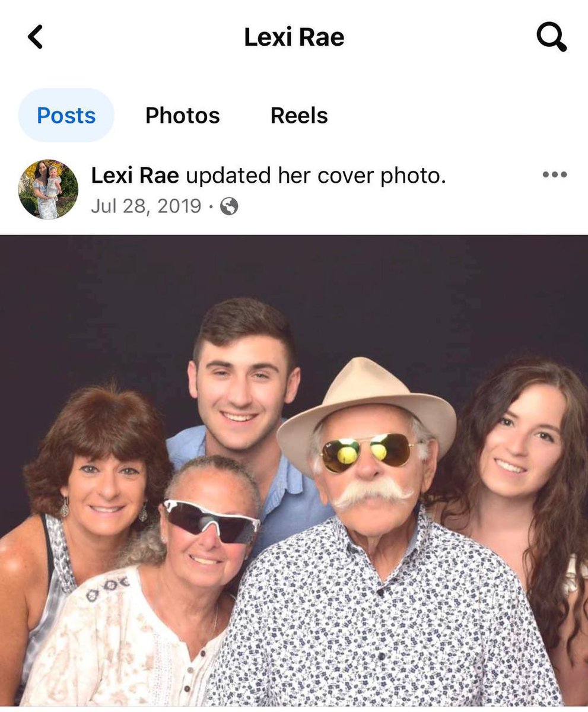Screen dimensions: 588x712
Task: Switch to the Reels tab
Action: click(299, 115)
